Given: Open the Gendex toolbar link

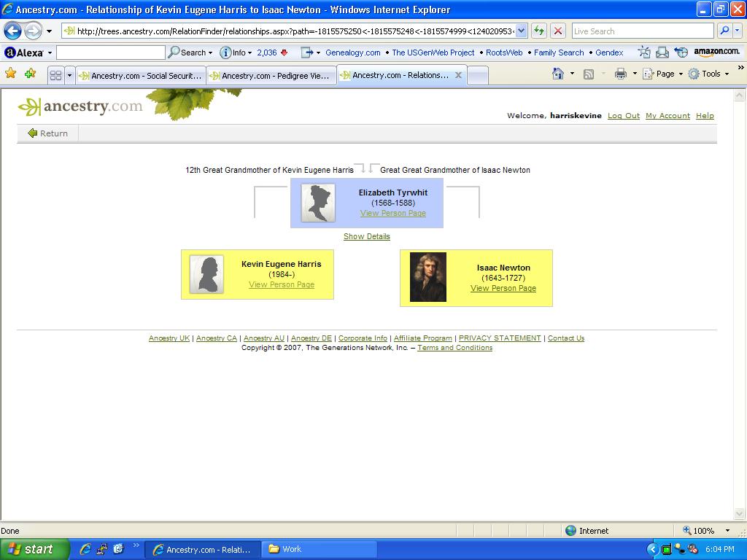Looking at the screenshot, I should pyautogui.click(x=609, y=52).
